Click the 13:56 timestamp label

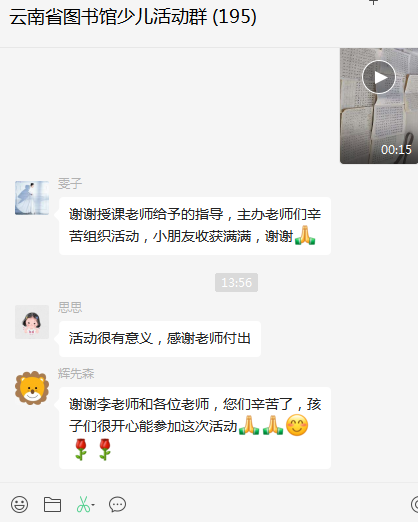coord(236,283)
